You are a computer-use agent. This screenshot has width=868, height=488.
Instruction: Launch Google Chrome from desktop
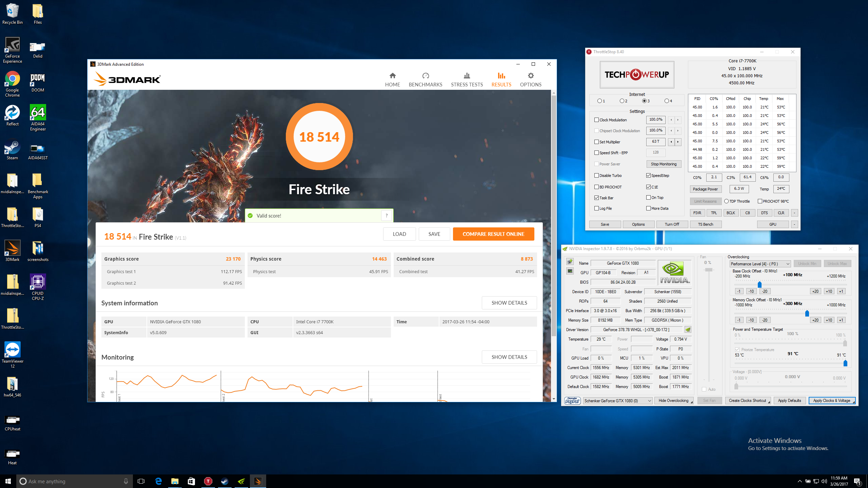(13, 84)
